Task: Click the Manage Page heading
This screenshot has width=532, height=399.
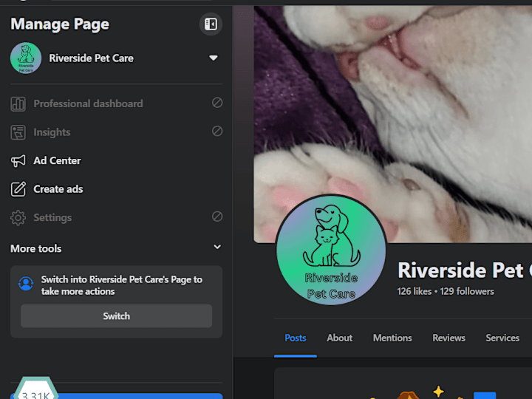Action: click(60, 24)
